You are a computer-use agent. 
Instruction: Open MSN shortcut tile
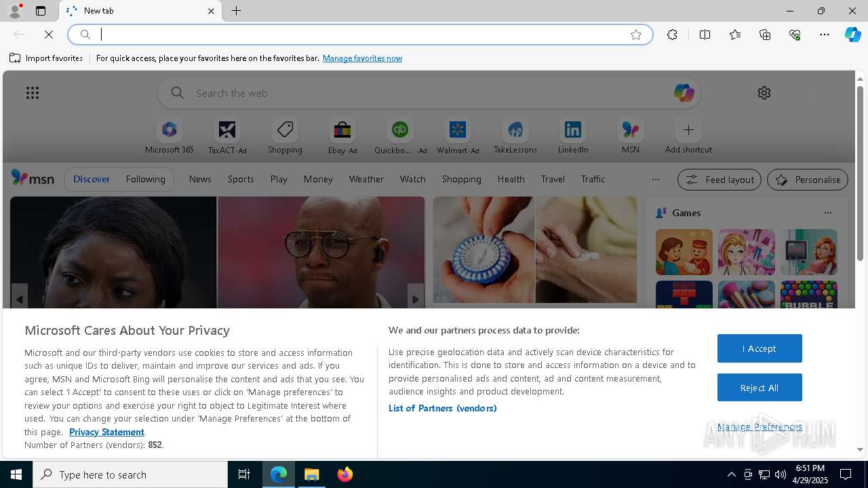point(631,136)
